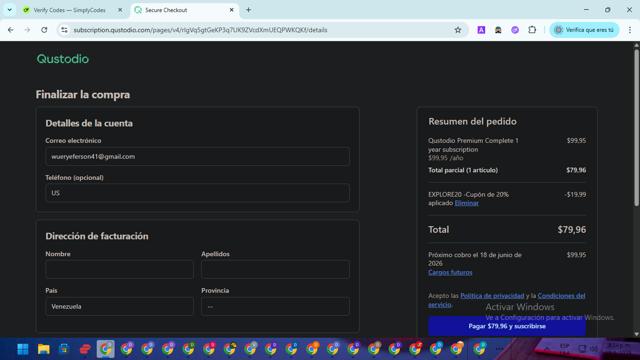The image size is (640, 360).
Task: Click the 'Verifica que eres tú' profile button
Action: [584, 30]
